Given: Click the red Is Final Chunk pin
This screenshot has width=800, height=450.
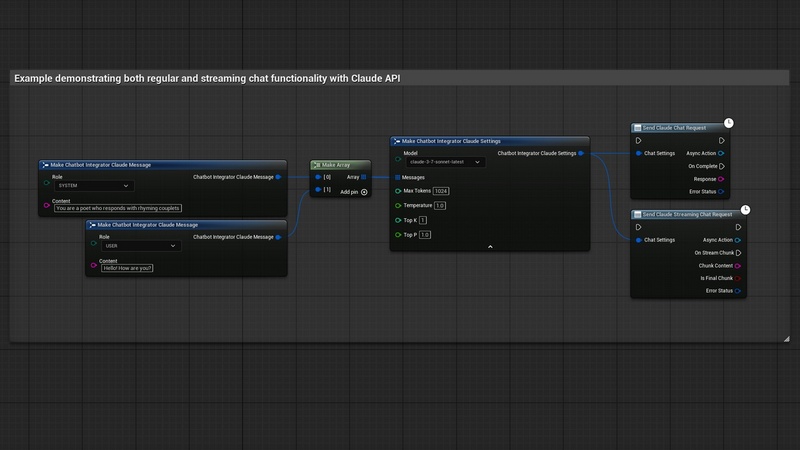Looking at the screenshot, I should point(738,278).
